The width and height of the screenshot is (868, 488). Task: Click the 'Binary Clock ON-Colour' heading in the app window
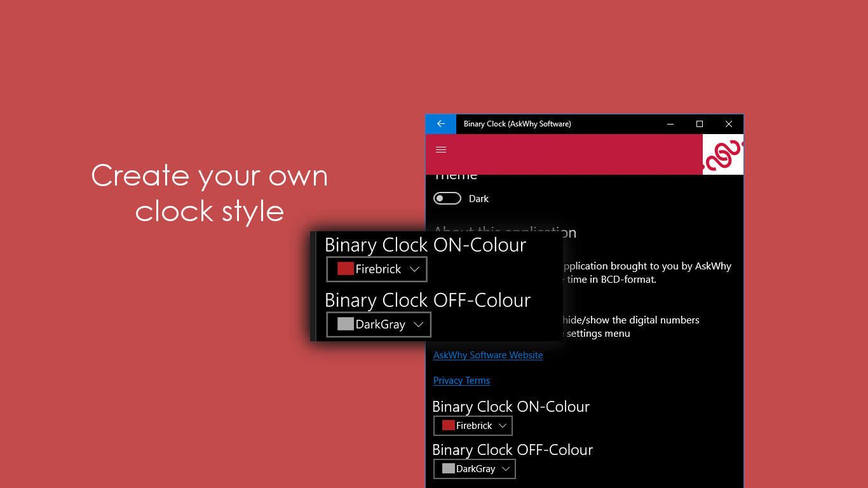[x=511, y=407]
